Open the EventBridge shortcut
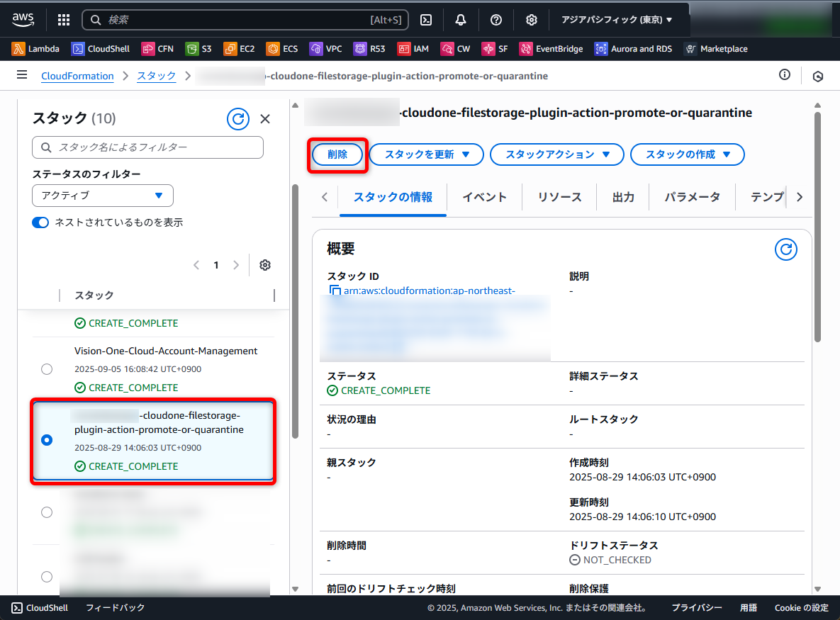 coord(551,49)
